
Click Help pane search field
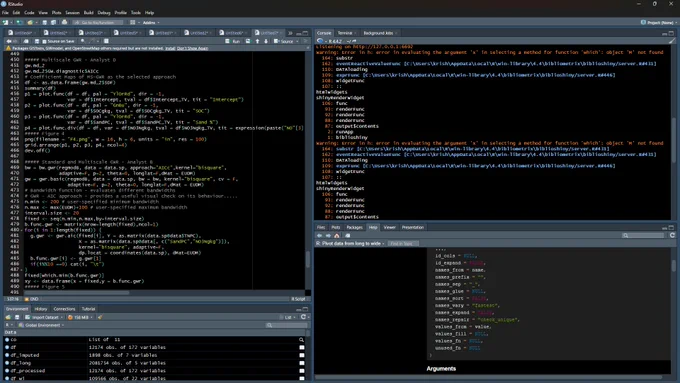pos(644,236)
